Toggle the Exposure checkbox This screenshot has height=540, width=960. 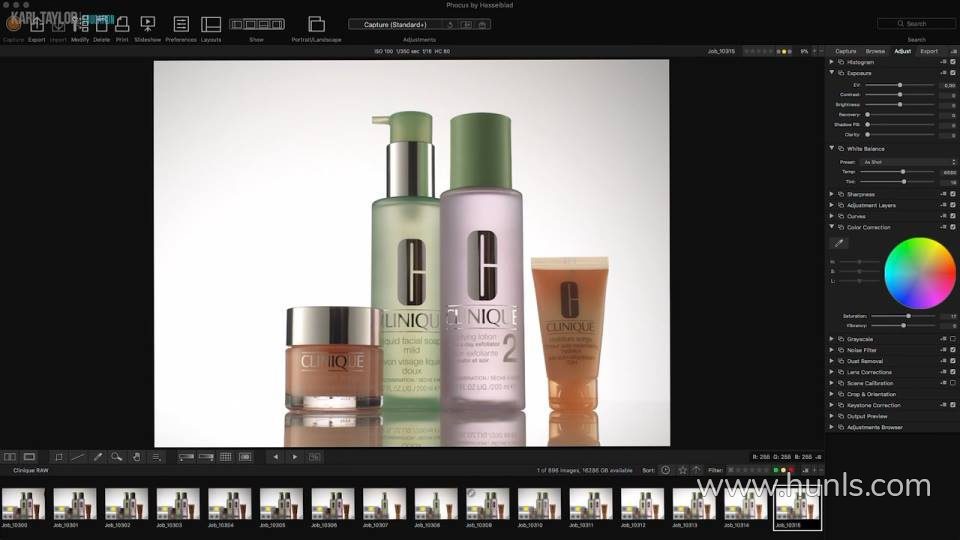coord(953,73)
